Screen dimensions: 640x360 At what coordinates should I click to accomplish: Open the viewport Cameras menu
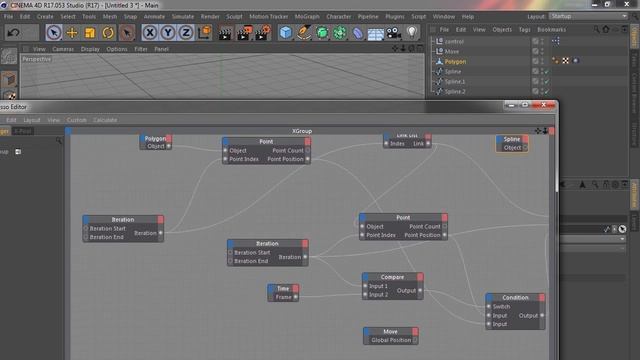(63, 49)
